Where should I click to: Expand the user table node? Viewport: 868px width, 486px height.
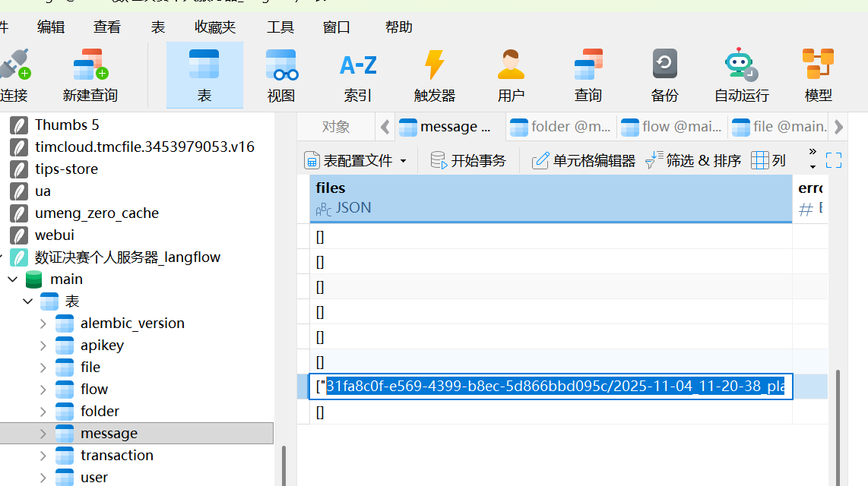pos(43,478)
